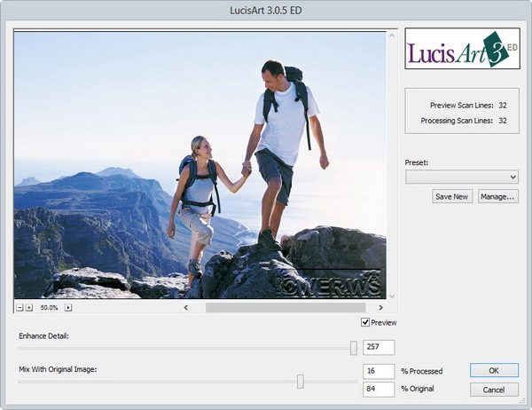This screenshot has height=410, width=532.
Task: Click the LucisArt 3 ED logo
Action: 461,50
